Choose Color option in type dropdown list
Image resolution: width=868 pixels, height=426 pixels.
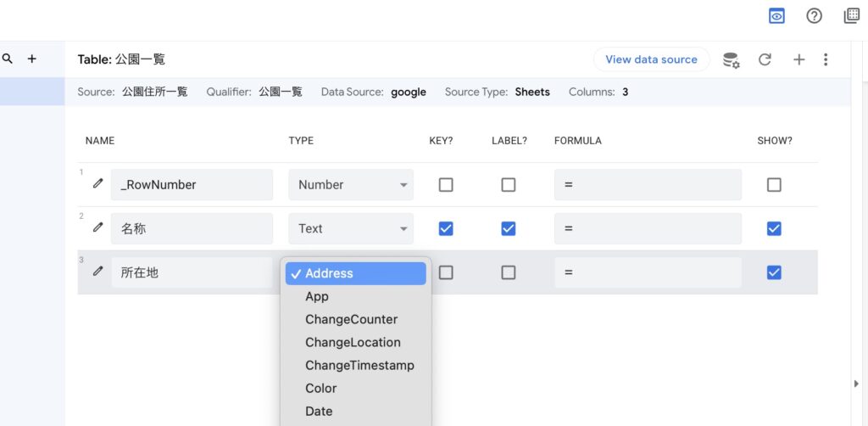pyautogui.click(x=321, y=388)
